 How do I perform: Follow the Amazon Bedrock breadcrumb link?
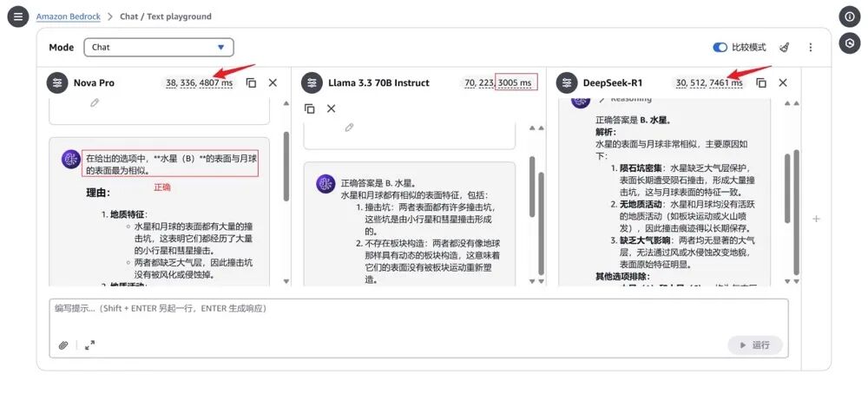pyautogui.click(x=68, y=16)
